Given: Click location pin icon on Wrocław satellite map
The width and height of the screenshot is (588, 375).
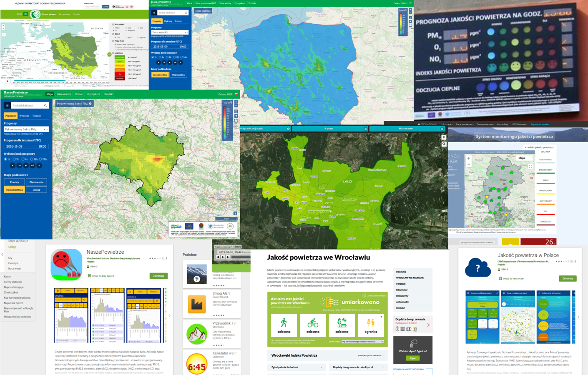Looking at the screenshot, I should point(444,137).
